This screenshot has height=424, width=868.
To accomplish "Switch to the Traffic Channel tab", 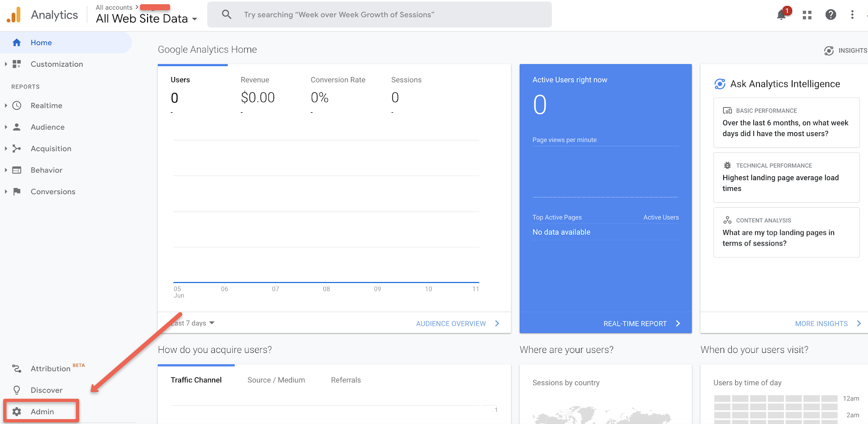I will click(x=196, y=380).
